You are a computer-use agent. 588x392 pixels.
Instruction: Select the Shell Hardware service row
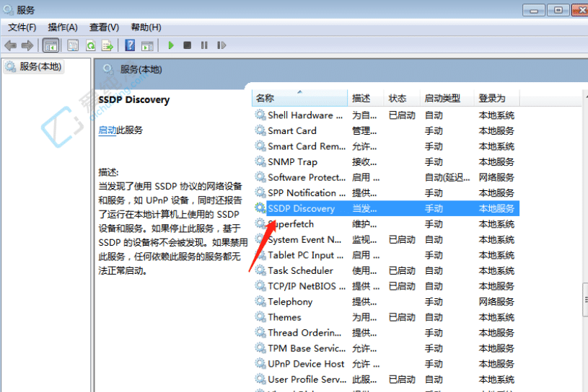click(386, 115)
